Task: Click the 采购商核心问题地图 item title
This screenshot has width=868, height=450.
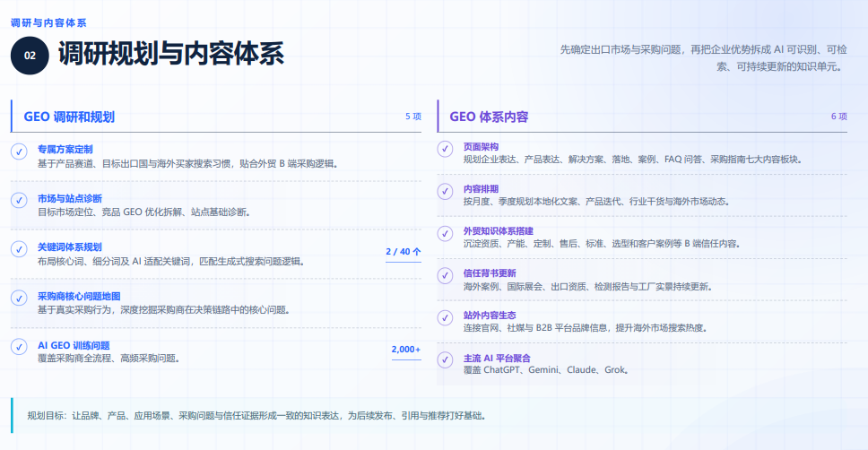Action: click(79, 296)
